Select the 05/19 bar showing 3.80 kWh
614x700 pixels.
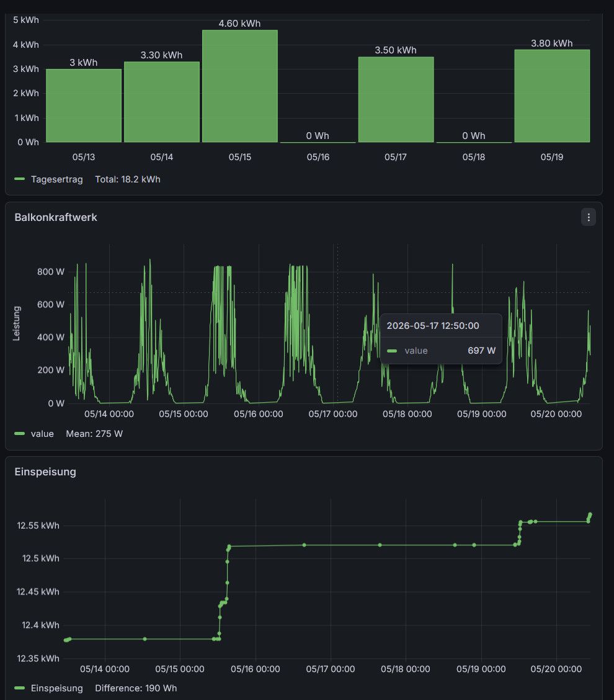point(552,96)
